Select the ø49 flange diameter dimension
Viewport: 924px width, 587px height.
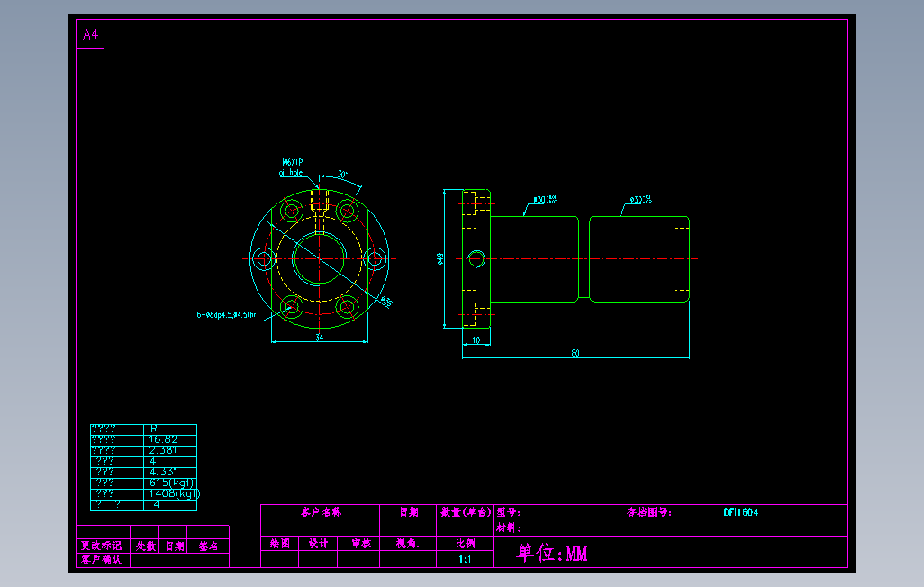click(x=439, y=258)
